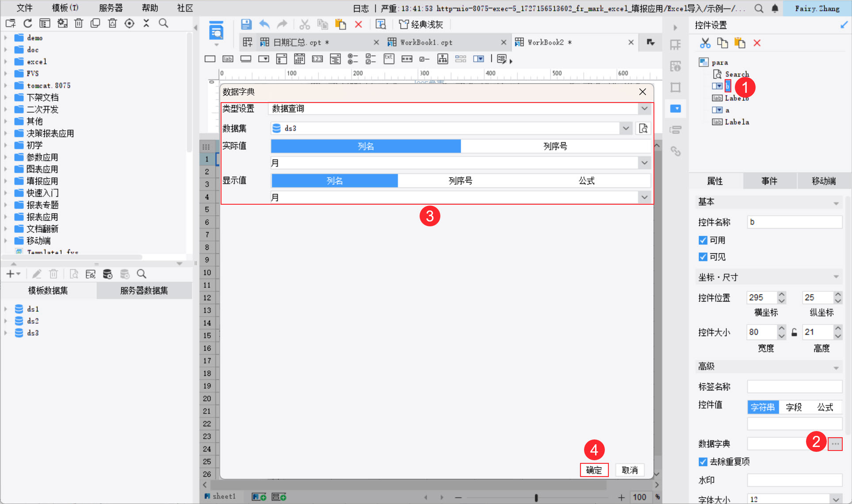Expand the ds1 dataset node

(x=6, y=309)
